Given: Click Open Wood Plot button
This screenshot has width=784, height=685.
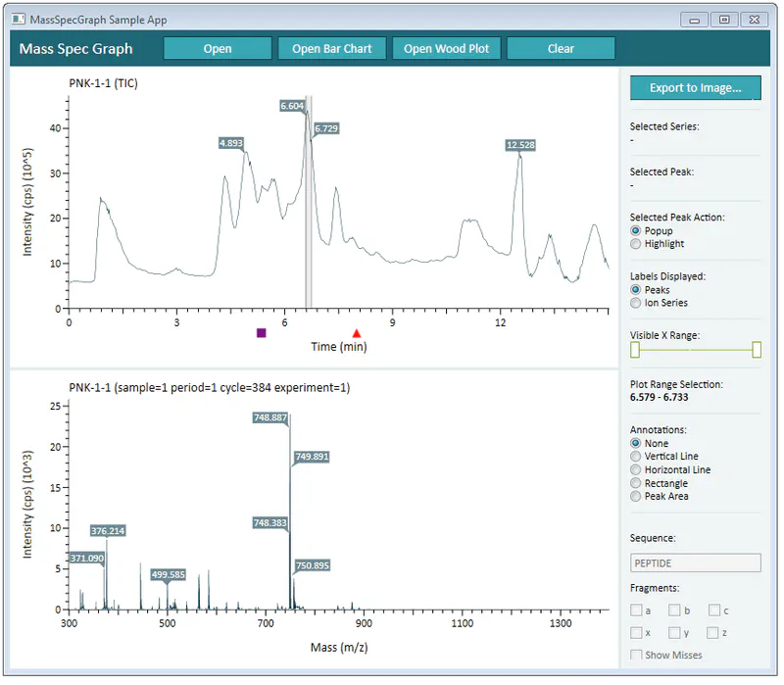Looking at the screenshot, I should click(446, 49).
